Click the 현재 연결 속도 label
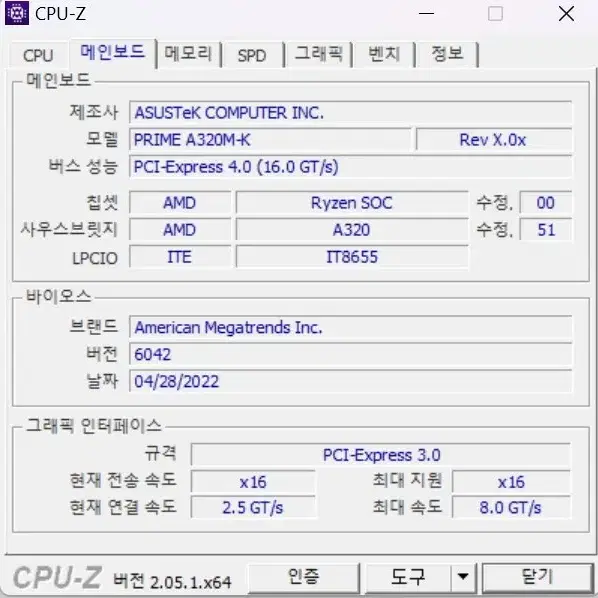Image resolution: width=598 pixels, height=598 pixels. [123, 507]
